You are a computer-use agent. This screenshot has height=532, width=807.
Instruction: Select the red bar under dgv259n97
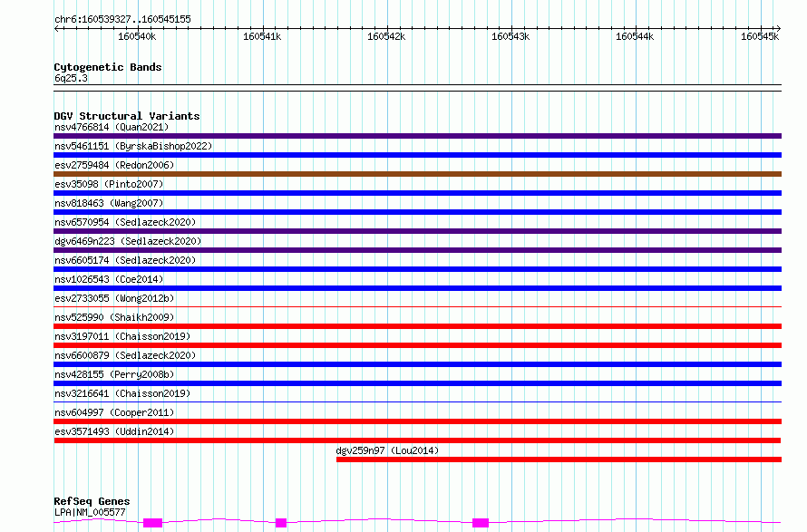pyautogui.click(x=559, y=459)
